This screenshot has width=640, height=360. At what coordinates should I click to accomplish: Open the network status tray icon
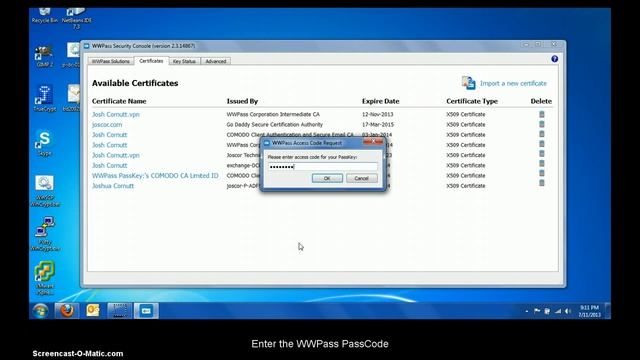(x=558, y=311)
